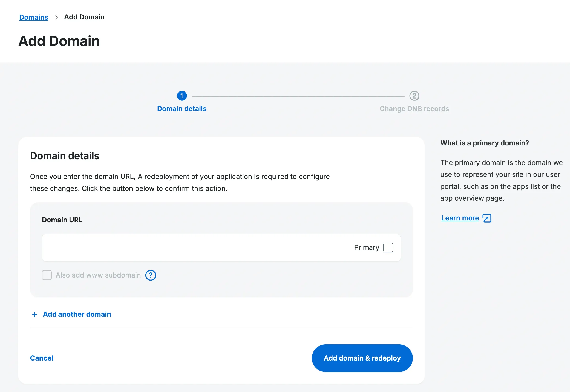Open the Learn more link
The height and width of the screenshot is (392, 570).
click(x=460, y=218)
